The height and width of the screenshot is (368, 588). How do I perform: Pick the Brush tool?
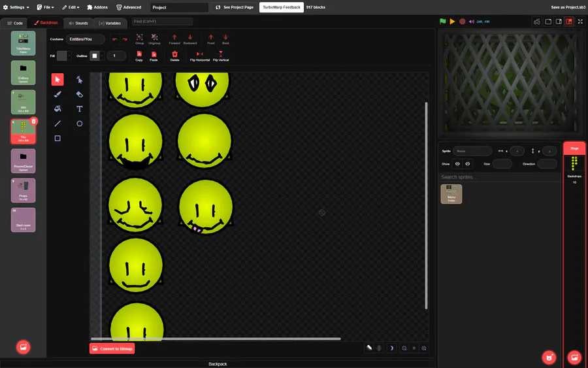click(57, 94)
